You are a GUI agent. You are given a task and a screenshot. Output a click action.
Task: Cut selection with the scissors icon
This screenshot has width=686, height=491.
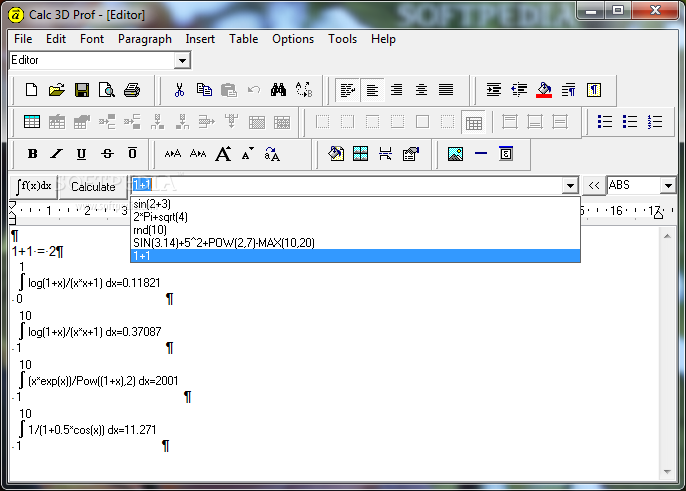[179, 90]
